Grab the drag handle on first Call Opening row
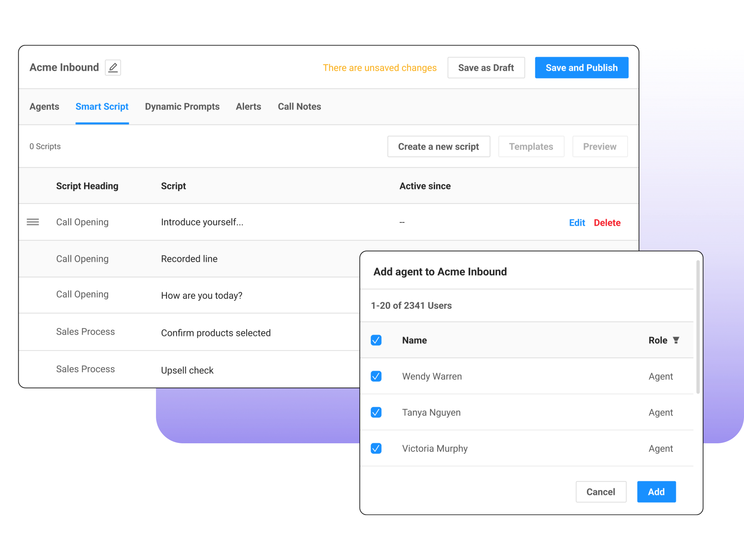The width and height of the screenshot is (744, 560). 33,222
